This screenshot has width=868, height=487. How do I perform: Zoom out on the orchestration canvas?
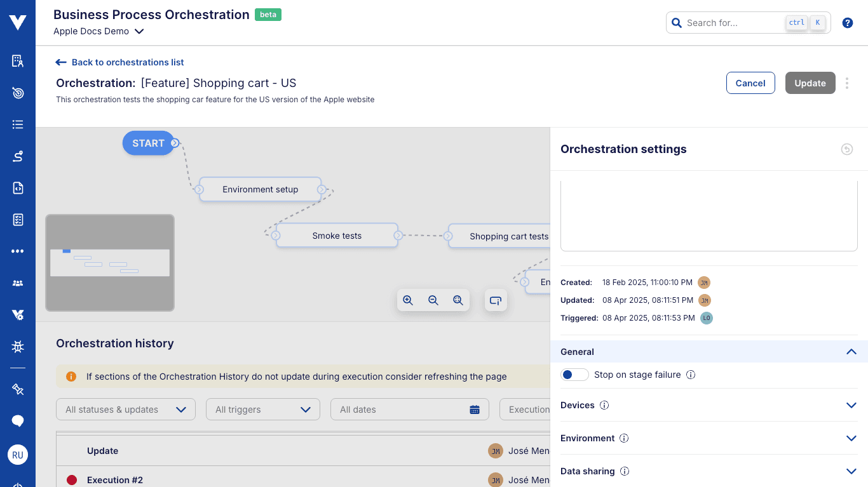[433, 300]
